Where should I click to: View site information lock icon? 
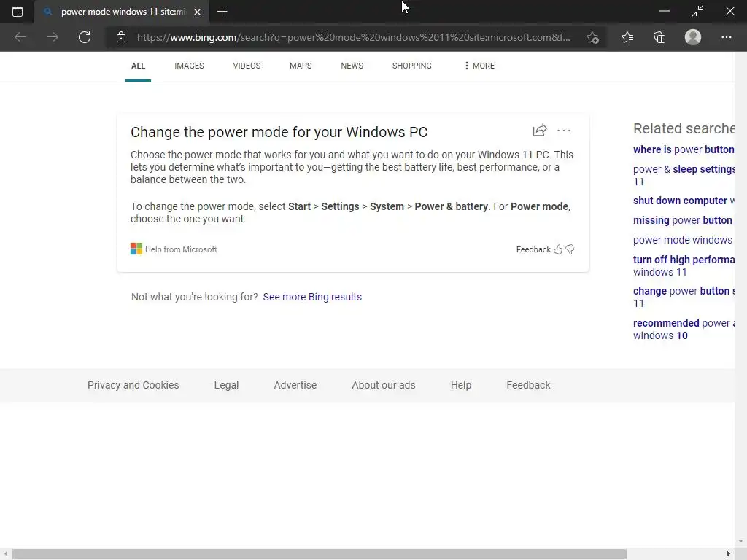click(121, 37)
